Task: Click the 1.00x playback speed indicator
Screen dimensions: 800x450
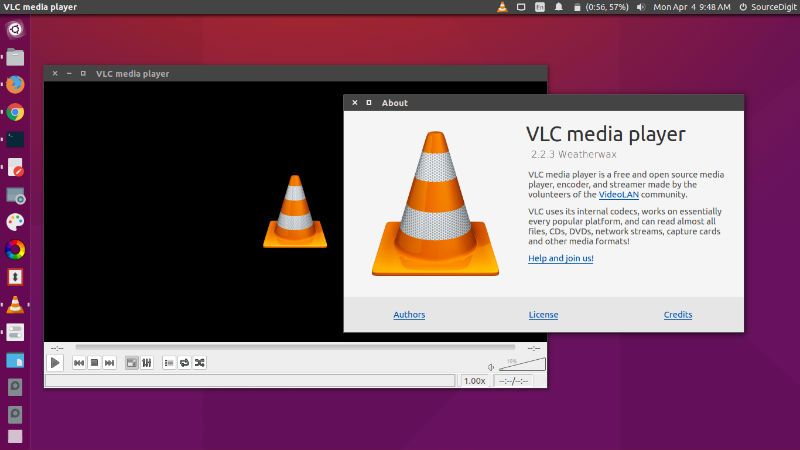Action: tap(474, 381)
